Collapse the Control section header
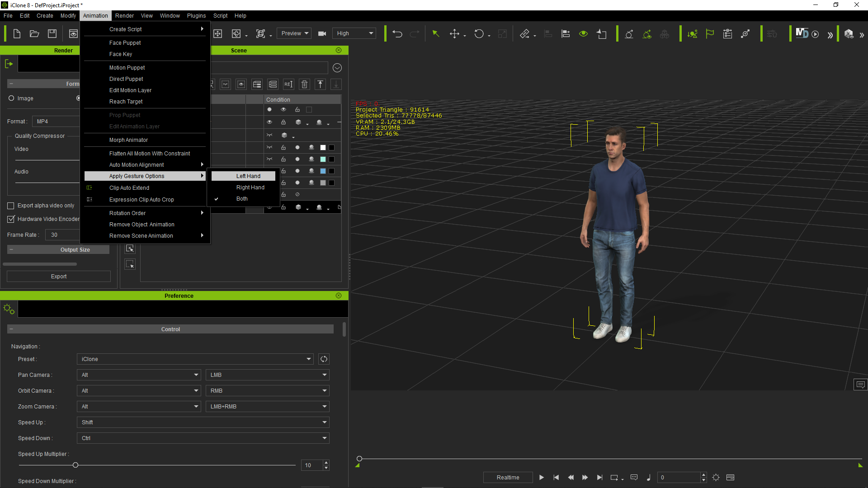 [170, 329]
